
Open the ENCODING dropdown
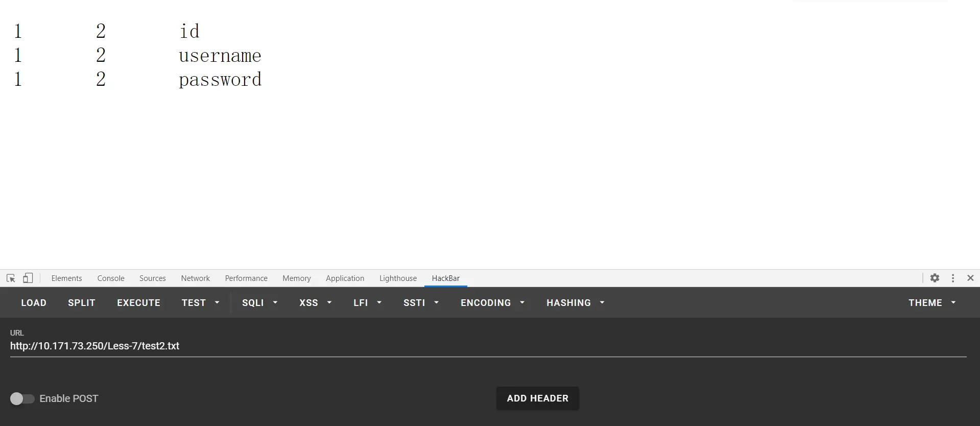(492, 303)
